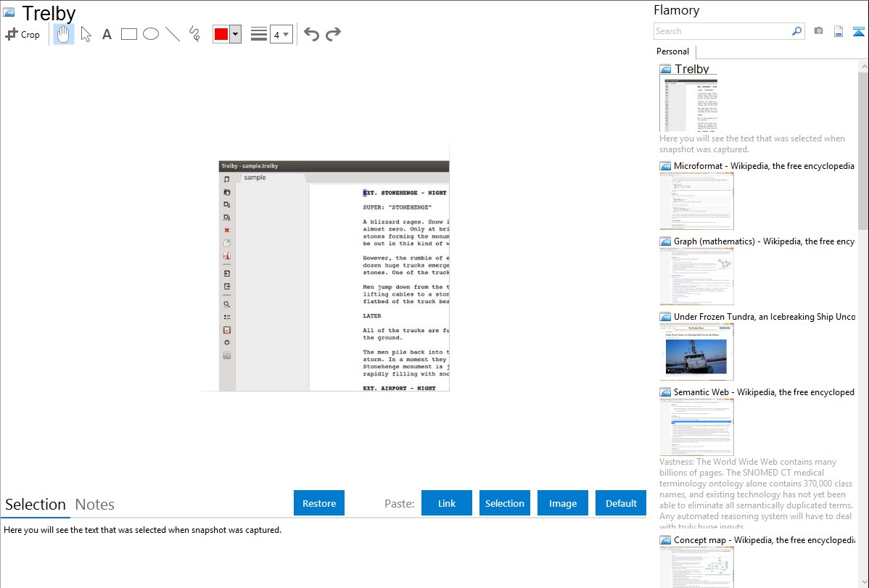The image size is (869, 588).
Task: Click the scroll up arrow of the snapshot list
Action: pos(863,67)
